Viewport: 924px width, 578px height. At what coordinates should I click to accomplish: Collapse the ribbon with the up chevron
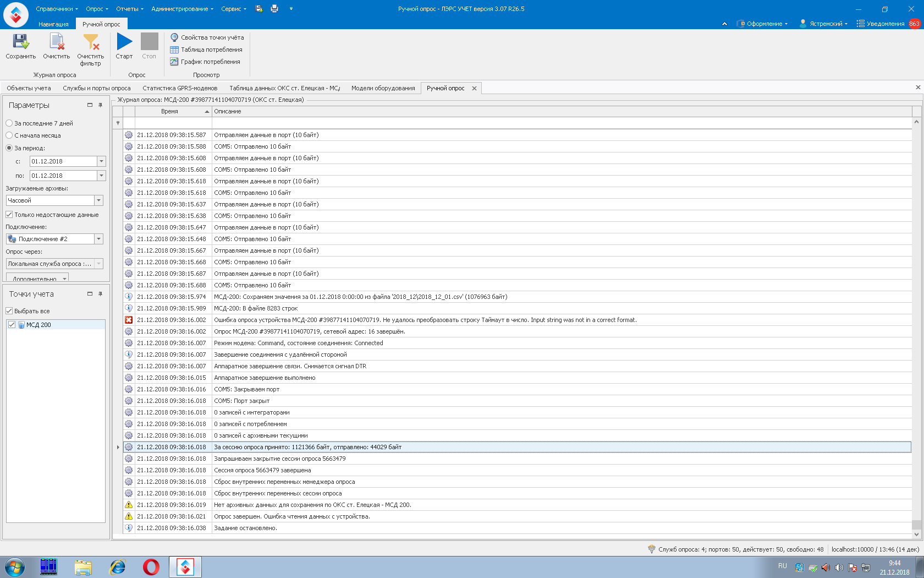pyautogui.click(x=724, y=24)
